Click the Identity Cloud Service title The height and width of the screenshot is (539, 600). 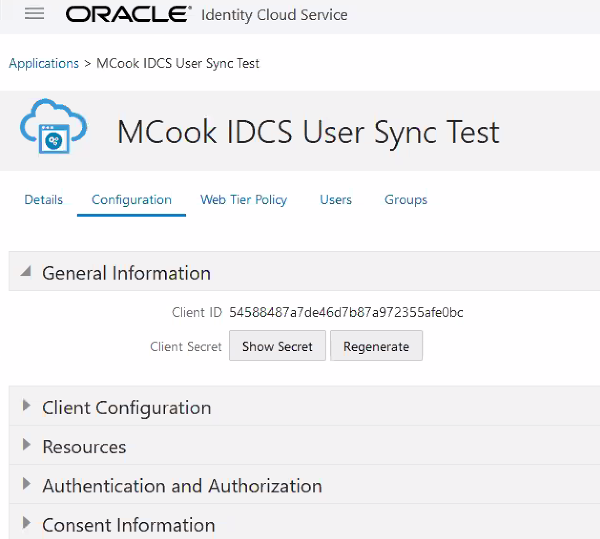point(274,15)
